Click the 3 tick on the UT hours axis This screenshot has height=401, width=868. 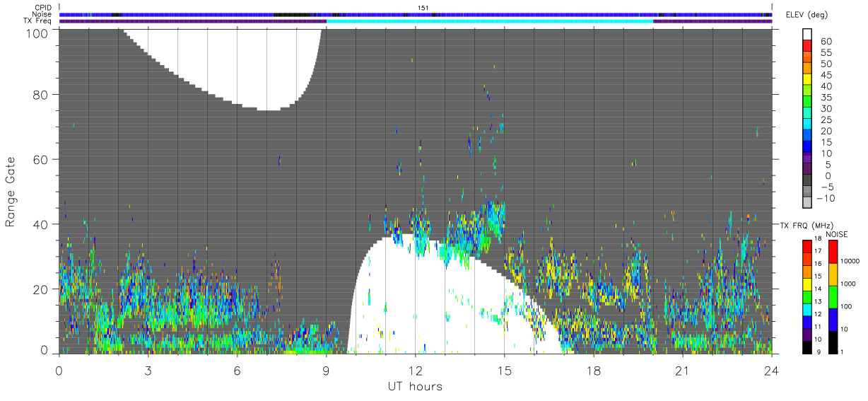point(148,370)
